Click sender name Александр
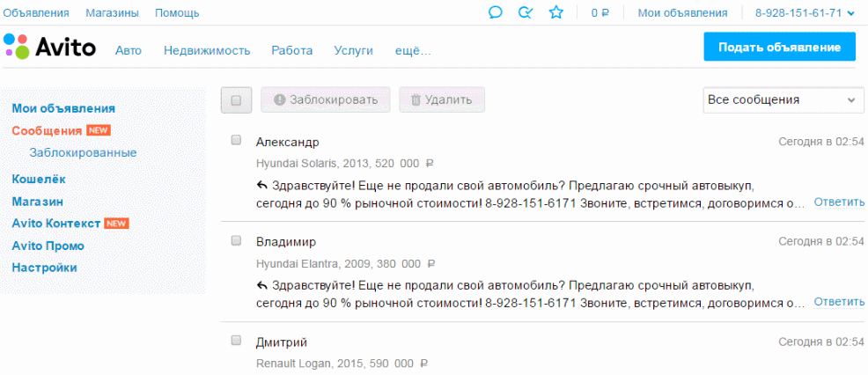The height and width of the screenshot is (375, 868). tap(287, 142)
